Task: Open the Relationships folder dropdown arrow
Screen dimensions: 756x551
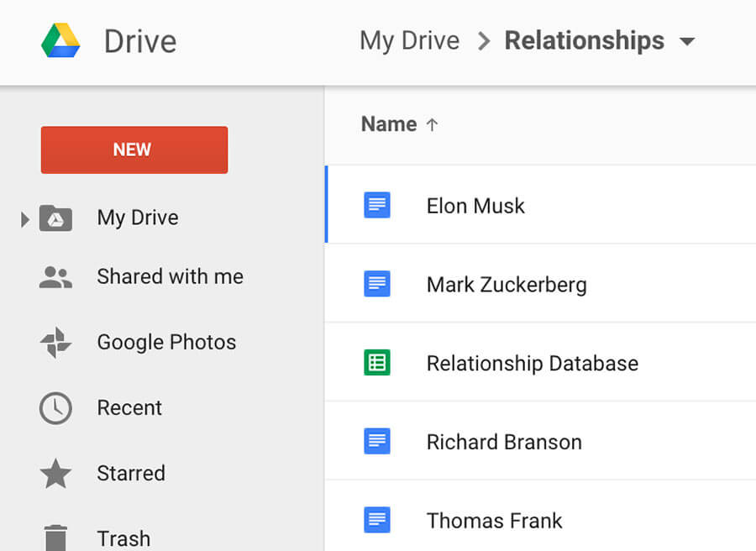Action: pyautogui.click(x=687, y=41)
